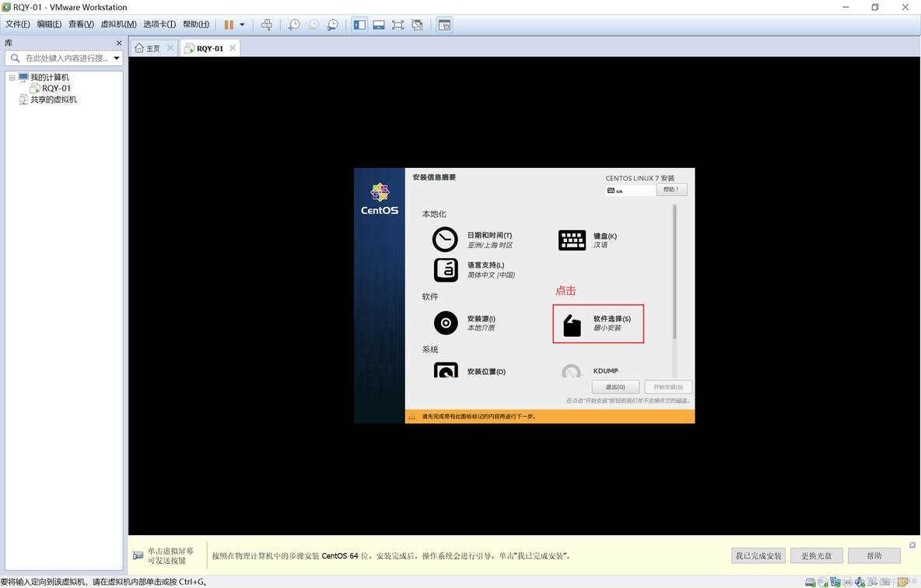Image resolution: width=921 pixels, height=588 pixels.
Task: Click the 更换光盘 button
Action: point(816,555)
